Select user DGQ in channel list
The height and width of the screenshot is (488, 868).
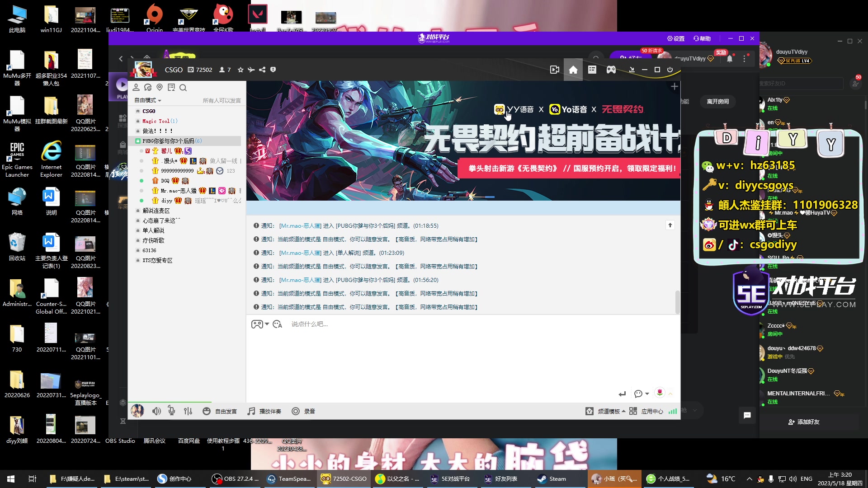[x=165, y=181]
